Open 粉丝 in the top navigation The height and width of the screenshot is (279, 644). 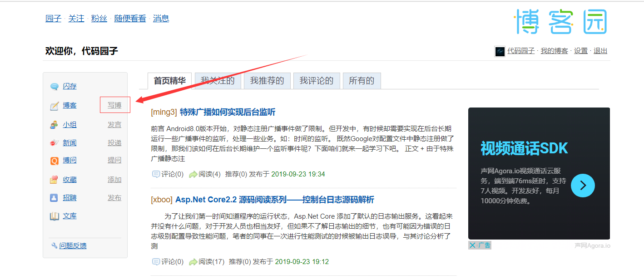click(99, 19)
